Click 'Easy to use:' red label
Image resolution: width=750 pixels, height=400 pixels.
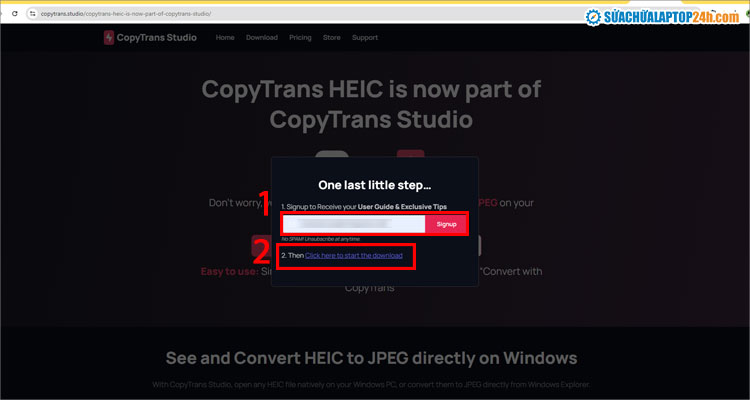[x=228, y=272]
